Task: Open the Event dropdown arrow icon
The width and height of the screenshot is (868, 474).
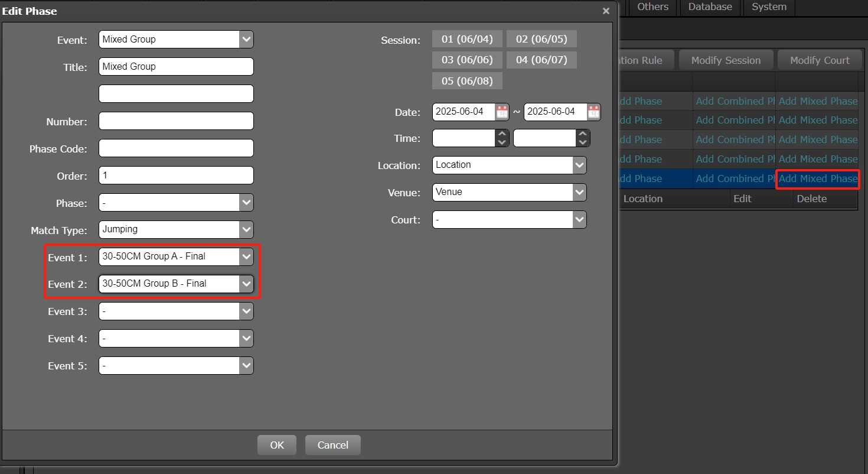Action: point(247,40)
